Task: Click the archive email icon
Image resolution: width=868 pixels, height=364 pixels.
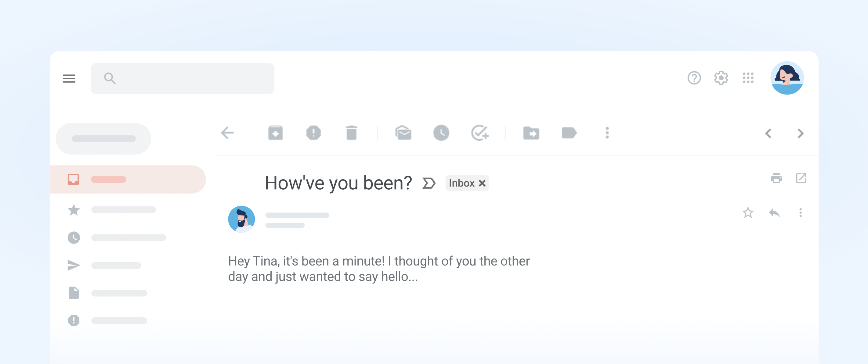Action: 275,133
